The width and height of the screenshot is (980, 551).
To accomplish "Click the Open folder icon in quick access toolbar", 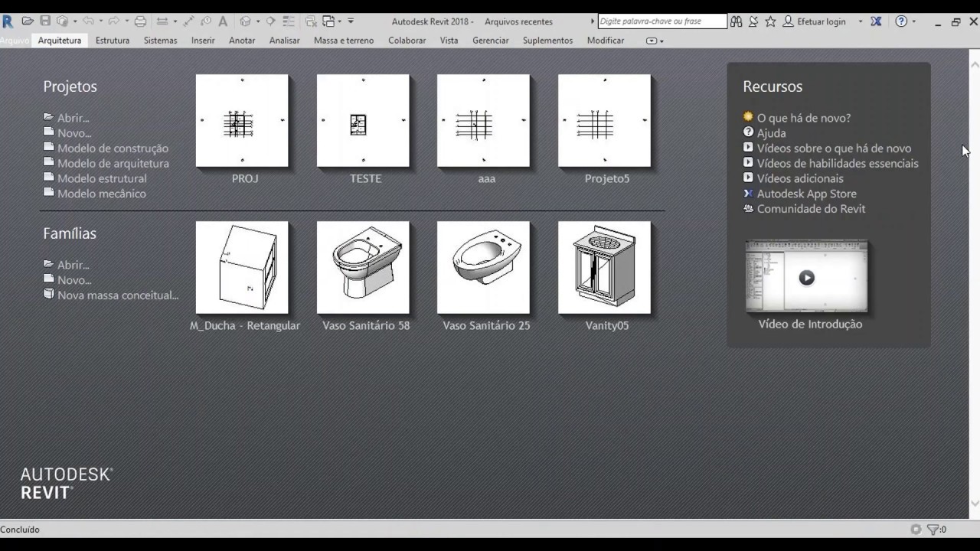I will coord(28,21).
